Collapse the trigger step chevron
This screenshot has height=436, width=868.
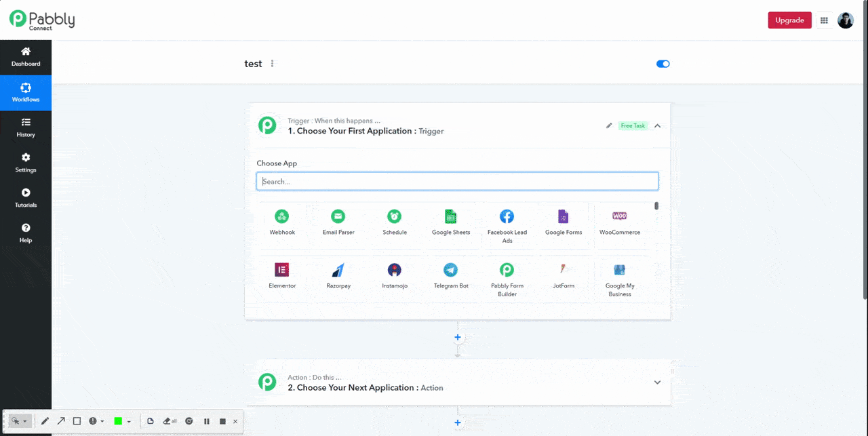[658, 125]
